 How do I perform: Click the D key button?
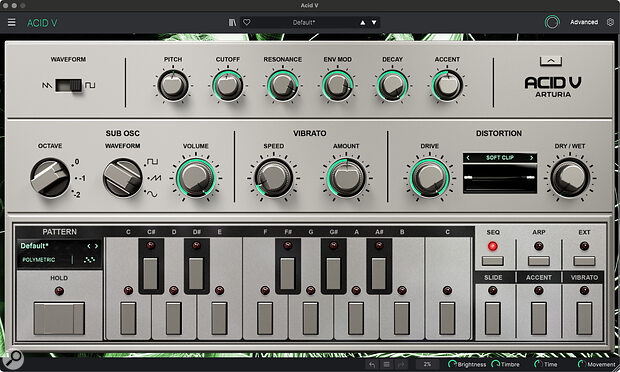click(x=174, y=318)
